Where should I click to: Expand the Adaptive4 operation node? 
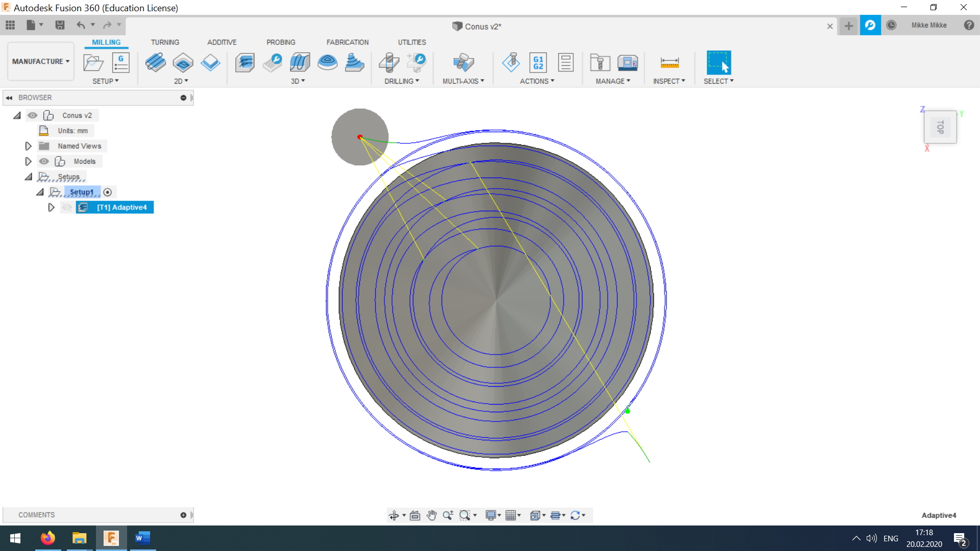tap(51, 207)
